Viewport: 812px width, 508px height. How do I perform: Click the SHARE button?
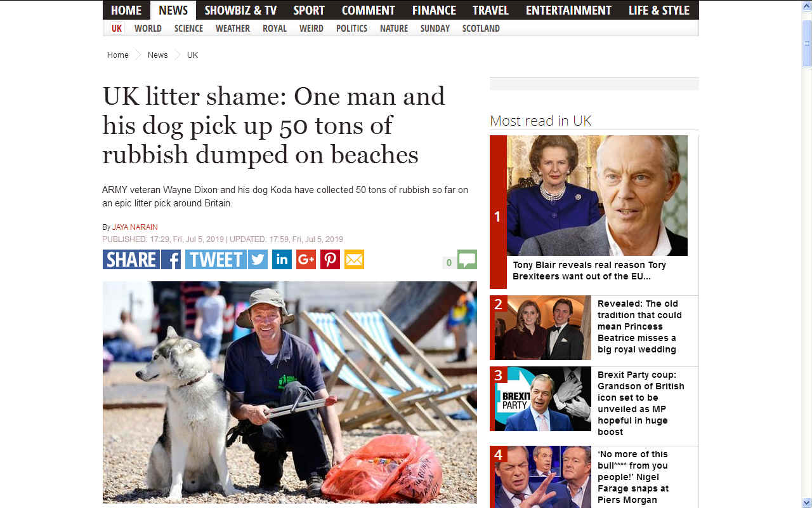click(x=131, y=259)
